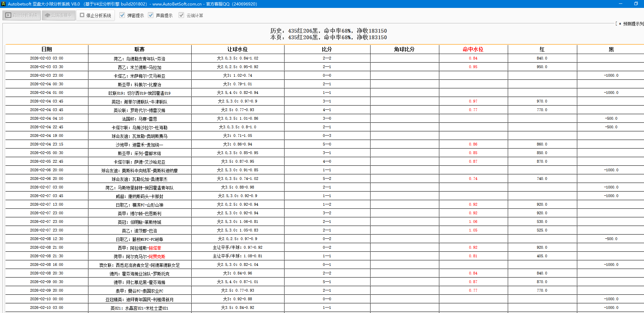Select the 让球水位 column header
Image resolution: width=644 pixels, height=313 pixels.
(x=237, y=49)
